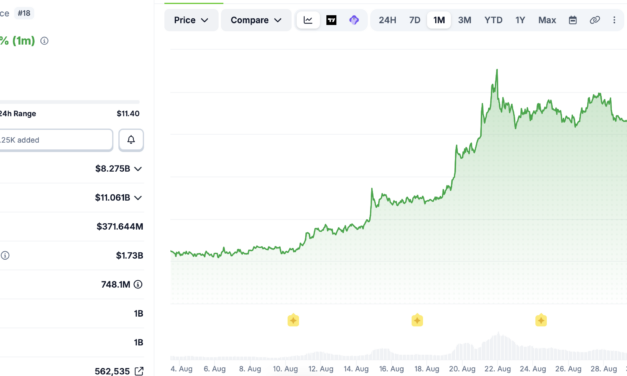
Task: Click the 562,535 holders value
Action: click(112, 371)
